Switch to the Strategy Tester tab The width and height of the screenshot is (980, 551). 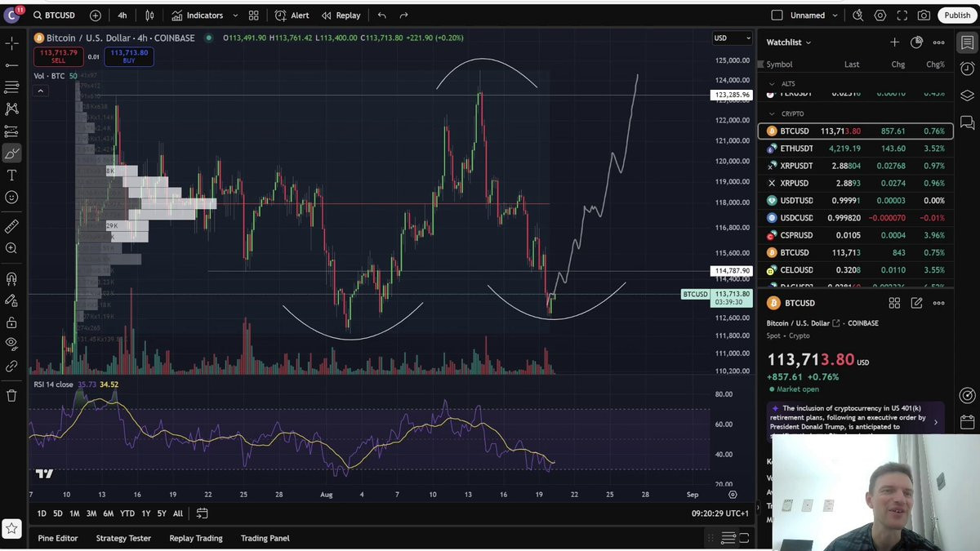point(123,538)
